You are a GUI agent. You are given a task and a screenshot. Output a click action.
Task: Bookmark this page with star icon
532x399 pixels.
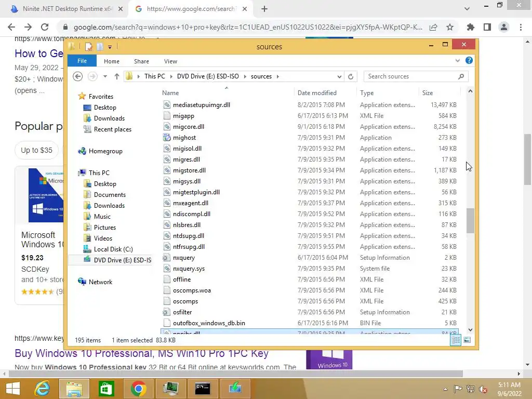pos(450,27)
